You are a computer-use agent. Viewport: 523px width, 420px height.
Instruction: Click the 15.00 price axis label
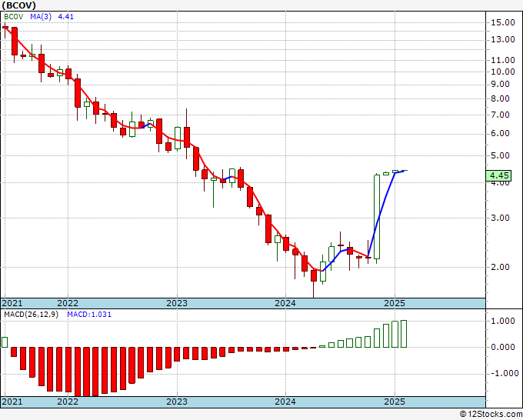click(x=503, y=22)
